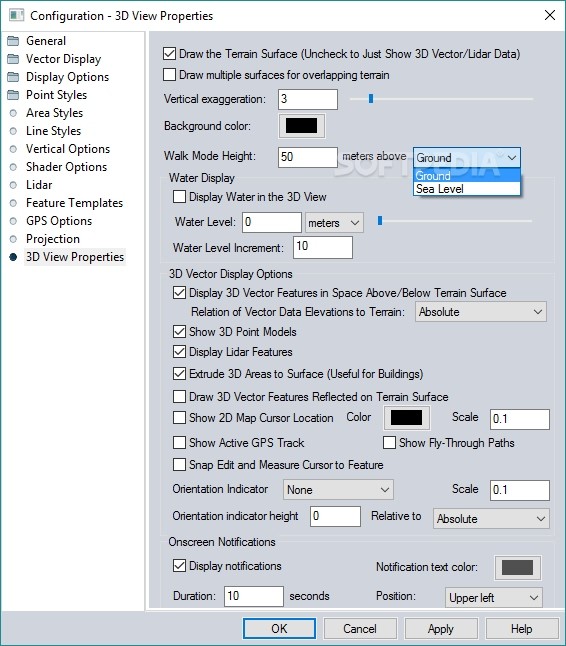
Task: Open the Shader Options section
Action: click(66, 167)
